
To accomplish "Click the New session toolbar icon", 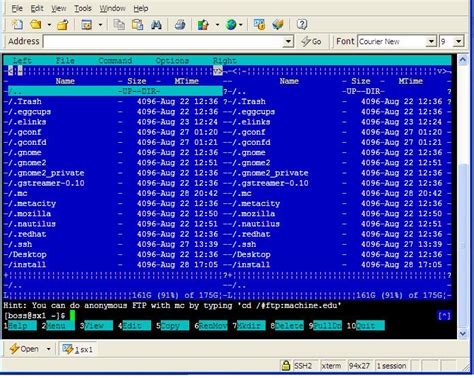I will (x=17, y=24).
